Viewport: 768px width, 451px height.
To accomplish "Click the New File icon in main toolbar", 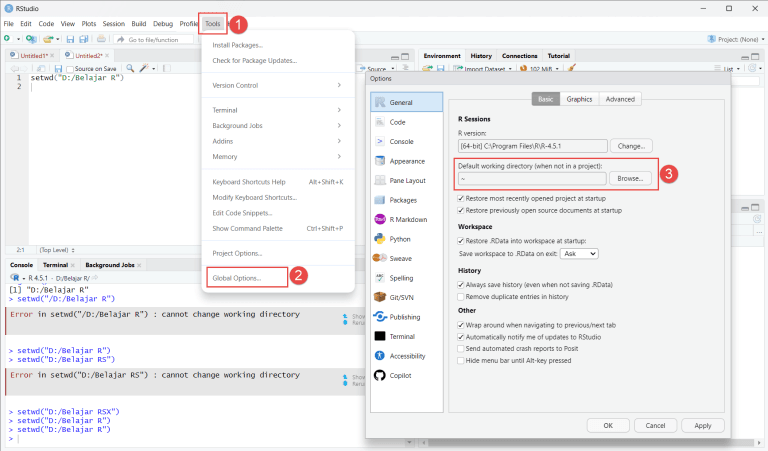I will [7, 39].
